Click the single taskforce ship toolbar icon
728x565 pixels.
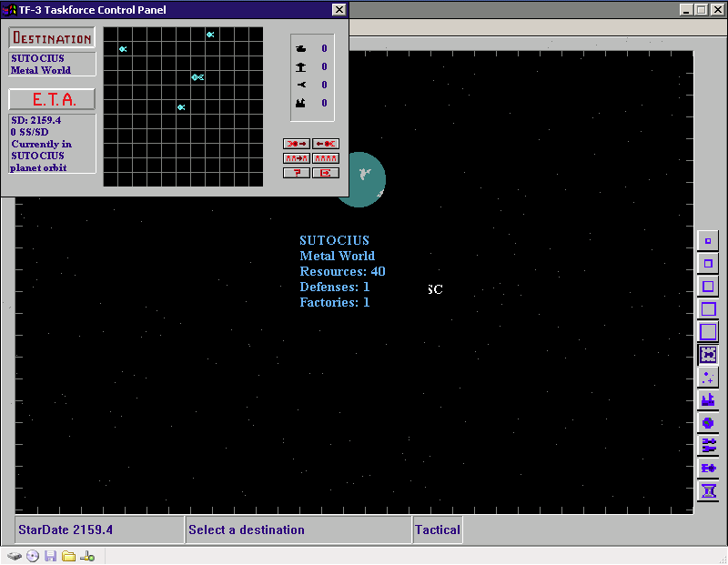click(708, 468)
